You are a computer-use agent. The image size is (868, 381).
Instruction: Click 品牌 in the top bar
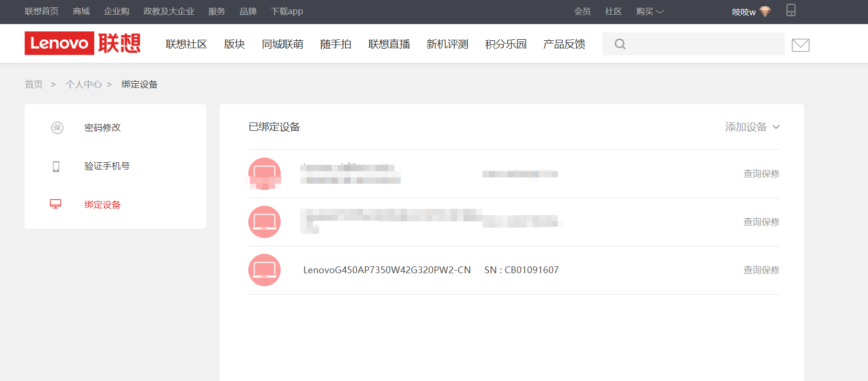coord(248,12)
